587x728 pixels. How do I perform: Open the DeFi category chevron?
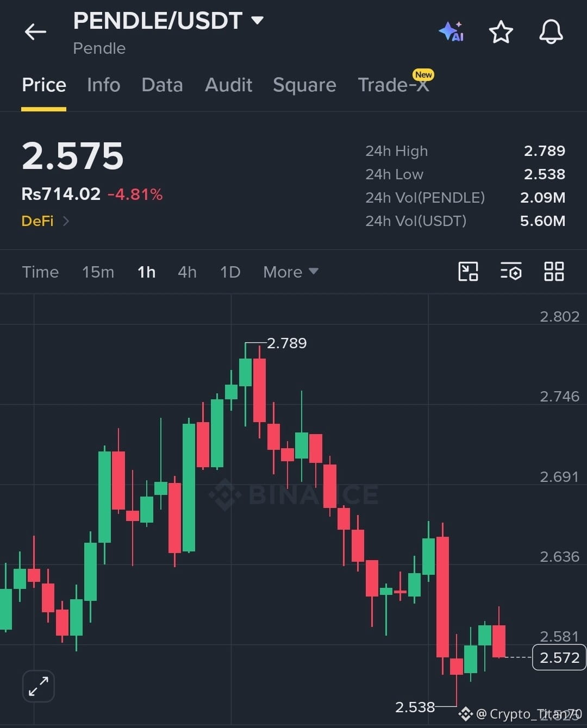click(66, 221)
